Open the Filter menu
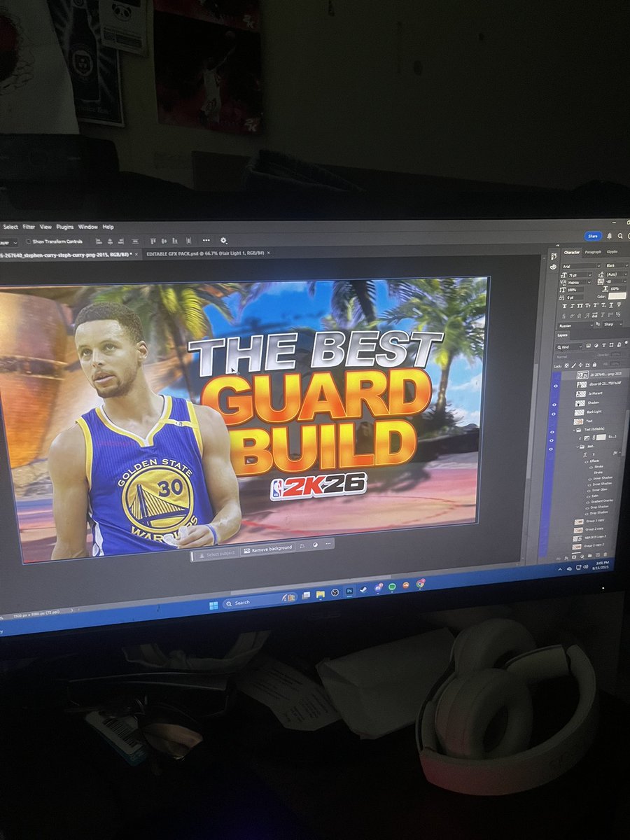The height and width of the screenshot is (840, 630). coord(28,227)
